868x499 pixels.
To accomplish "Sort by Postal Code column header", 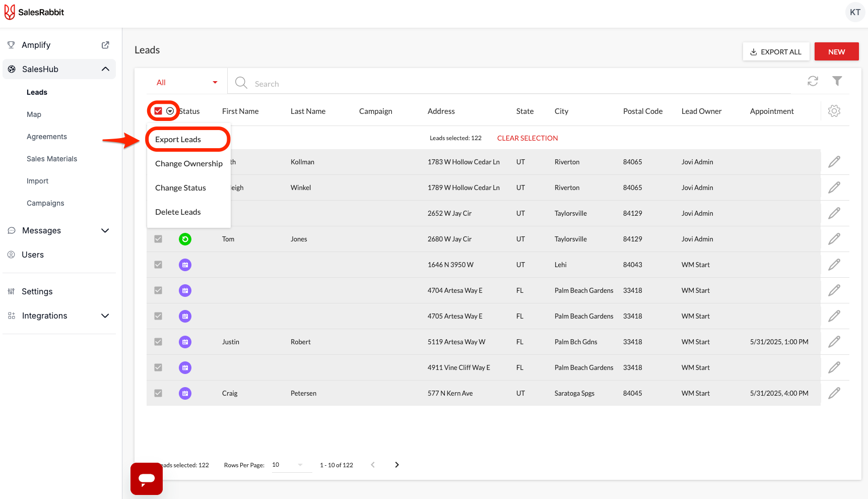I will [x=643, y=111].
